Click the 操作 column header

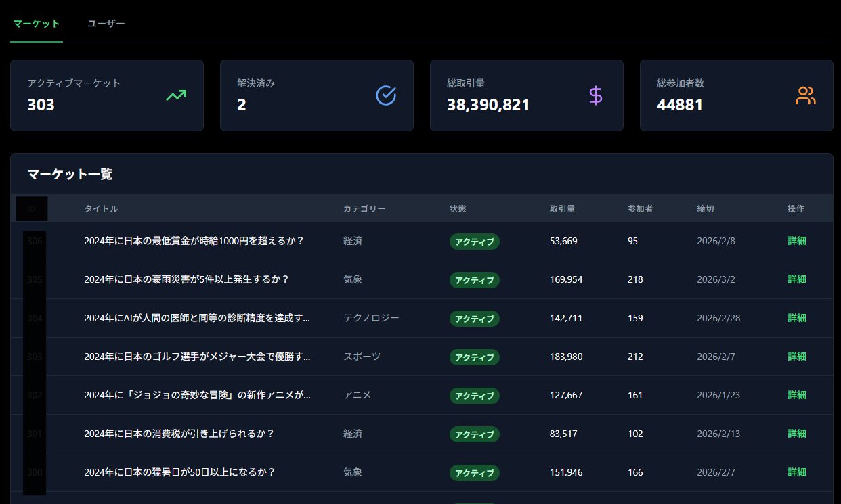796,208
